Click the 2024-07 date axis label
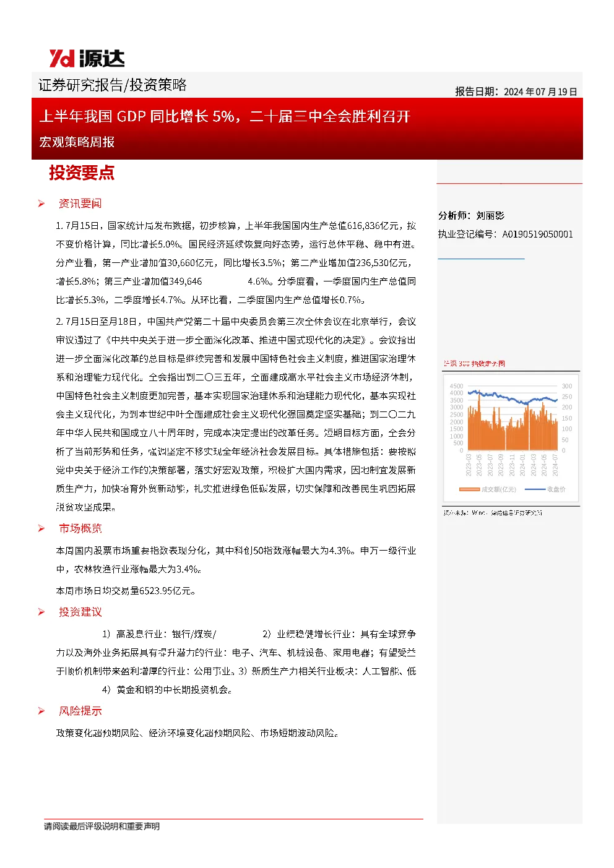614x868 pixels. click(x=555, y=465)
